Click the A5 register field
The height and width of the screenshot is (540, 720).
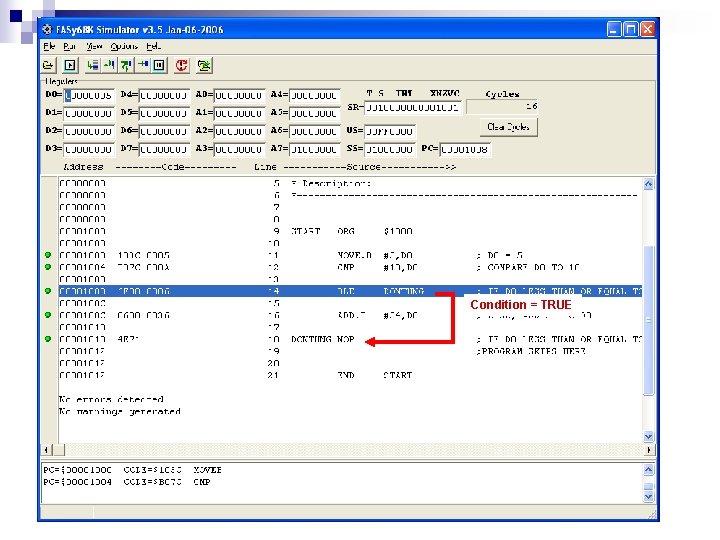pyautogui.click(x=315, y=113)
